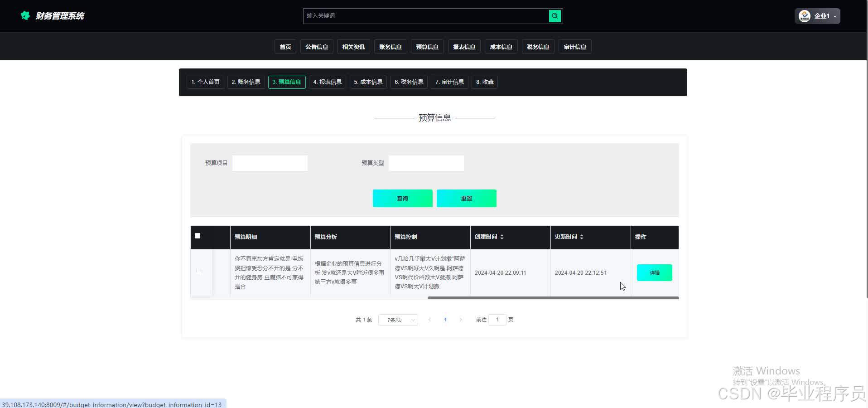The image size is (868, 408).
Task: Switch to the 5. 成本信息 tab
Action: (x=368, y=82)
